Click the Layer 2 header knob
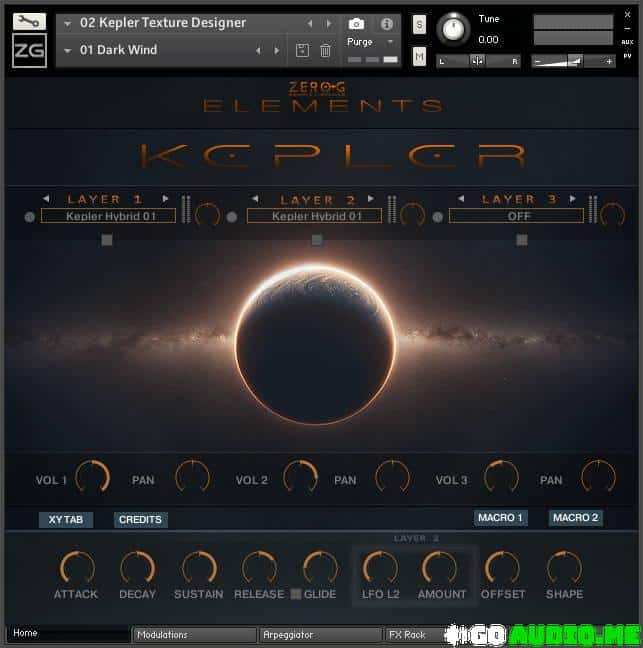The image size is (643, 648). (x=412, y=214)
